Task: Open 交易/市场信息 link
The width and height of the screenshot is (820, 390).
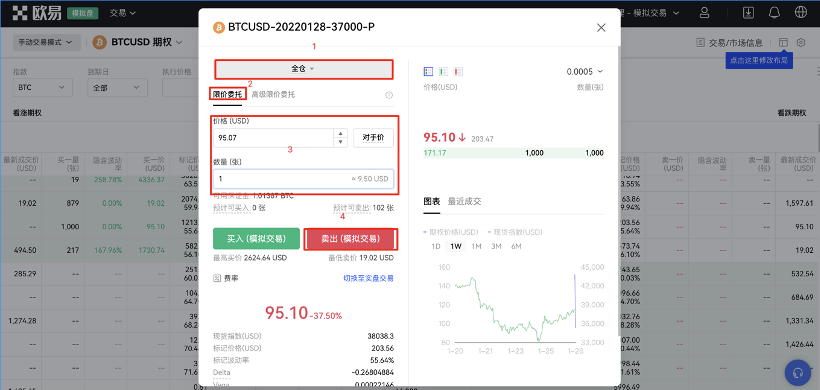Action: coord(730,43)
